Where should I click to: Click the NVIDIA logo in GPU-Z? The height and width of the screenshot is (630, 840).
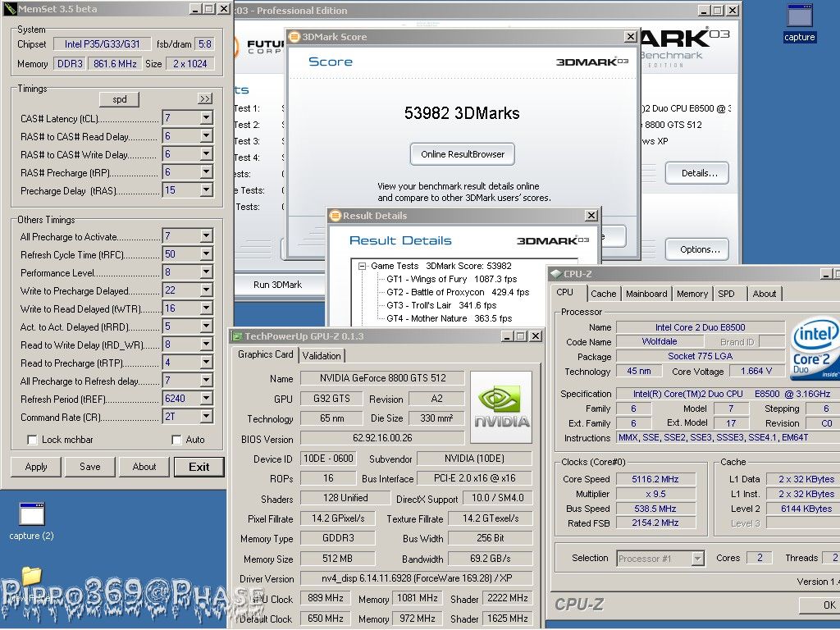(x=501, y=407)
